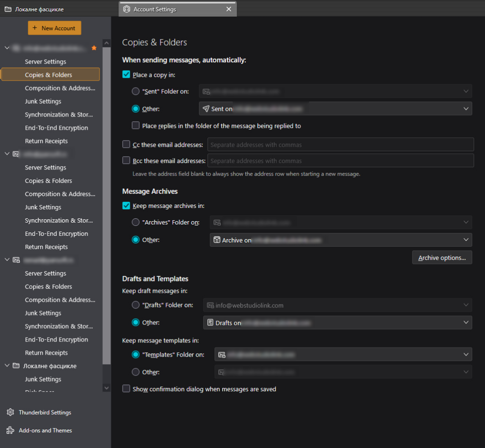This screenshot has height=448, width=485.
Task: Click the orange default account star icon
Action: (x=94, y=48)
